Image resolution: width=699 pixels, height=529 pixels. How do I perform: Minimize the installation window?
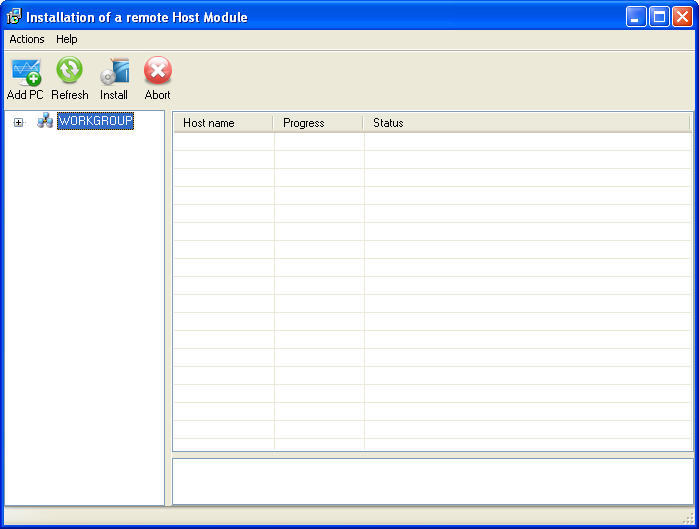(636, 17)
